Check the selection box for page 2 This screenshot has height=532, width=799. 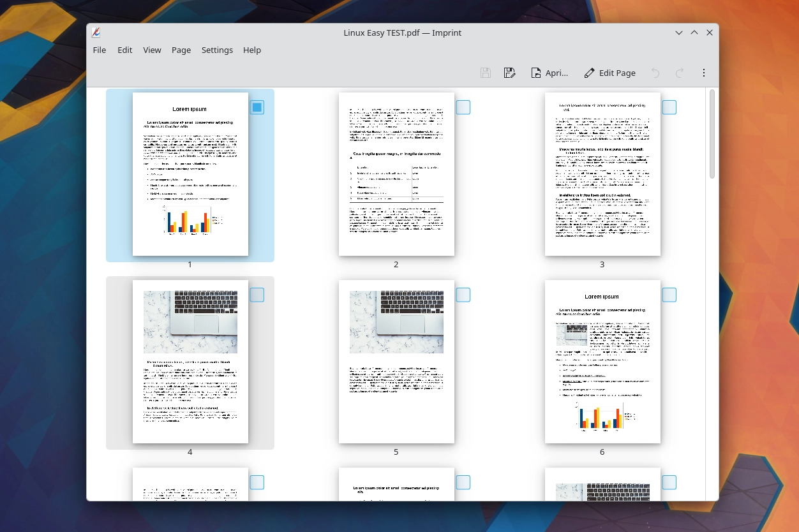click(x=463, y=107)
